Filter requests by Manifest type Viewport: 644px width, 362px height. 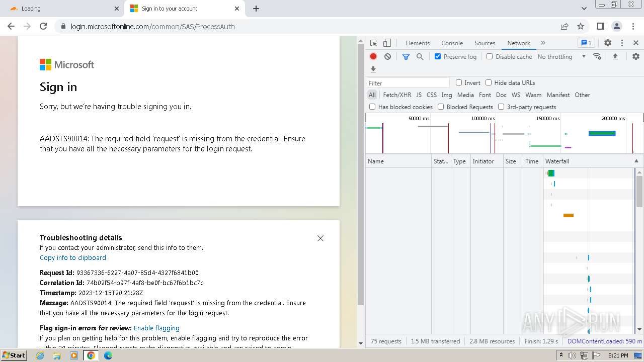pos(558,95)
